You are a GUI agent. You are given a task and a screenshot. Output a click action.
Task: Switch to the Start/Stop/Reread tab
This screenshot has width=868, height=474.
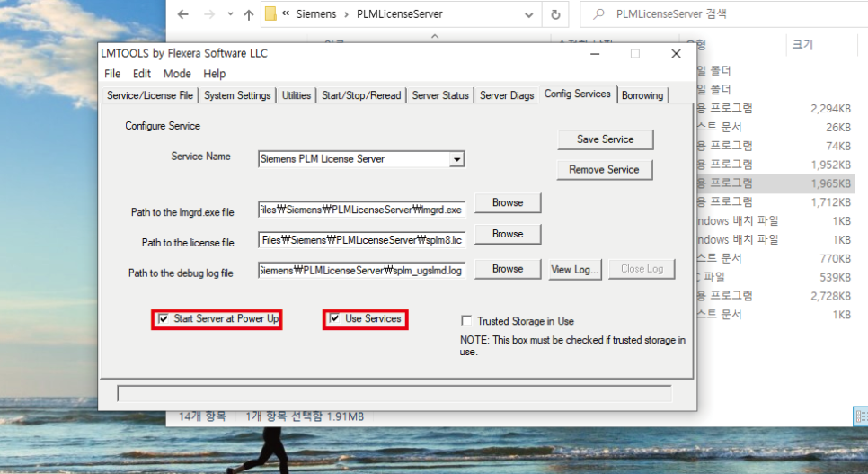coord(361,95)
